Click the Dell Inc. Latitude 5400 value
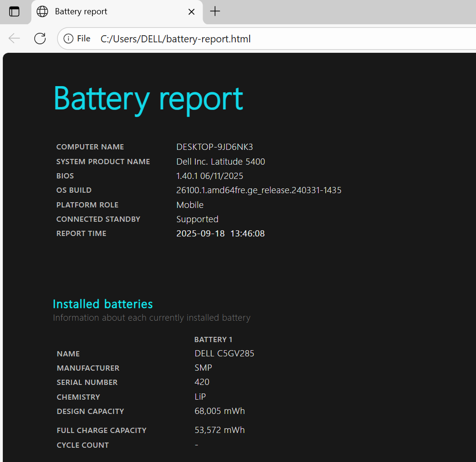 [221, 162]
